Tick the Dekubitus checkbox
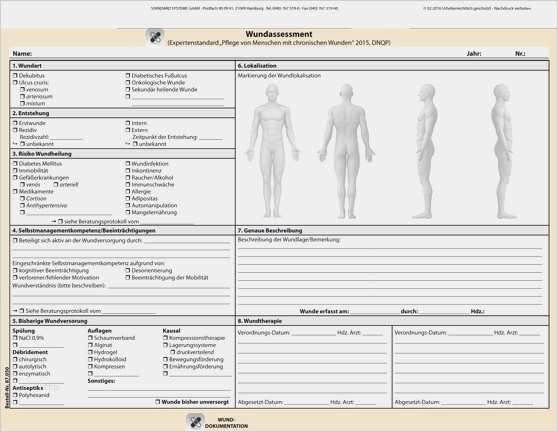The height and width of the screenshot is (432, 558). click(x=15, y=76)
